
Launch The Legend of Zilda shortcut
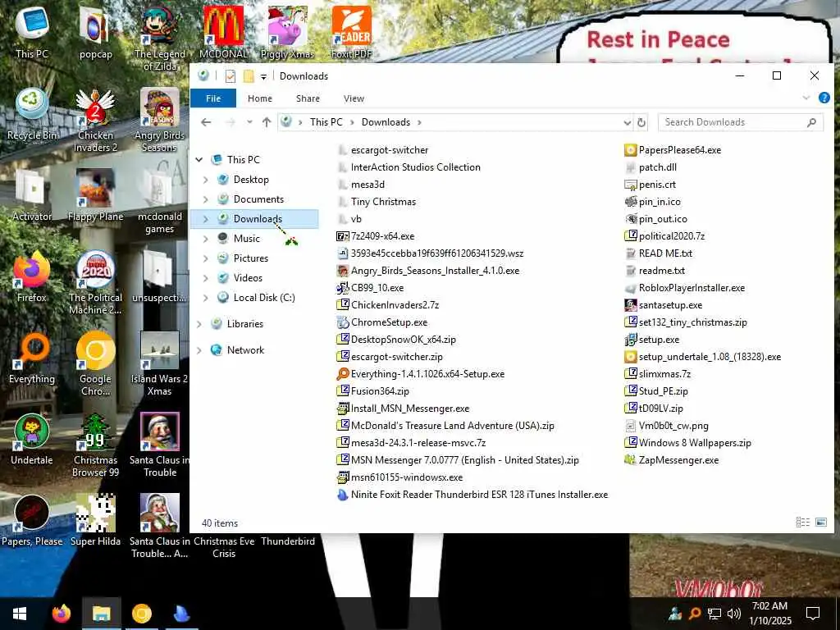click(160, 38)
